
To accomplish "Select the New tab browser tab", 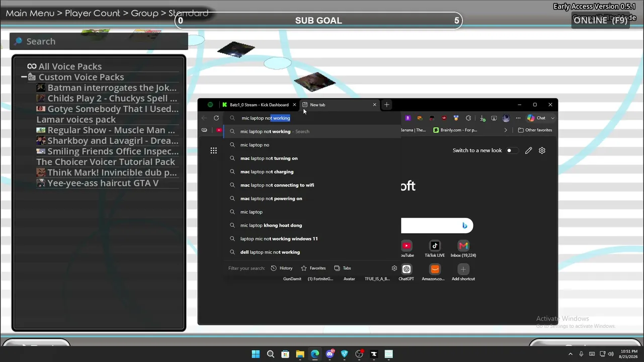I will [x=339, y=105].
